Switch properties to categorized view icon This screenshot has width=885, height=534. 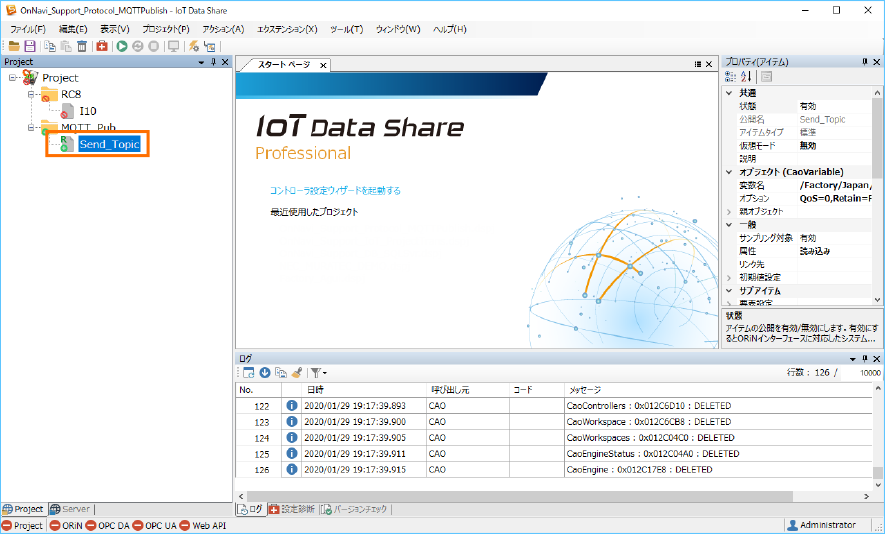(x=730, y=77)
